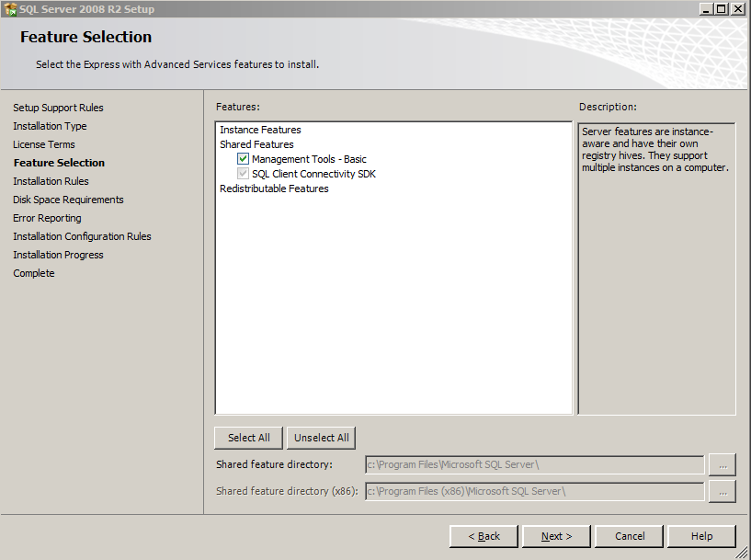Click the Select All button
The image size is (751, 560).
point(248,438)
